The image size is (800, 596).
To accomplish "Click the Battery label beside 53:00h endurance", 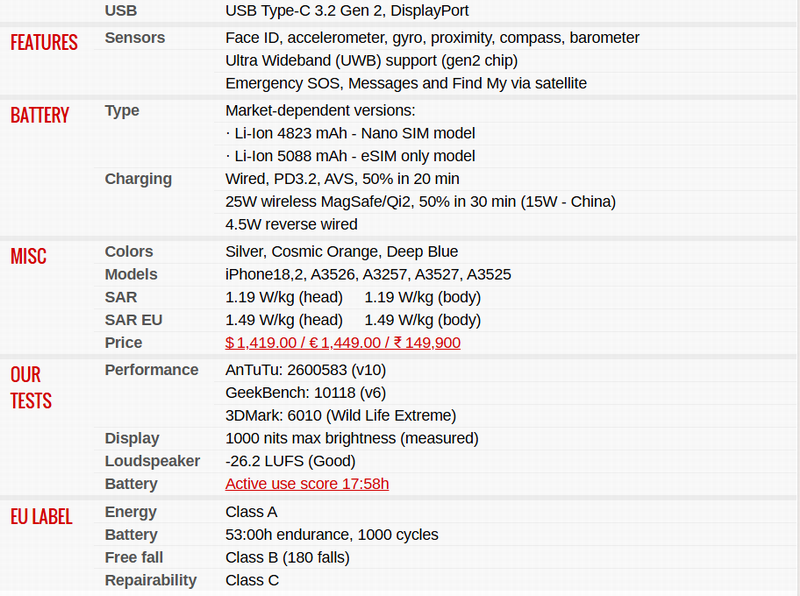I will click(131, 535).
